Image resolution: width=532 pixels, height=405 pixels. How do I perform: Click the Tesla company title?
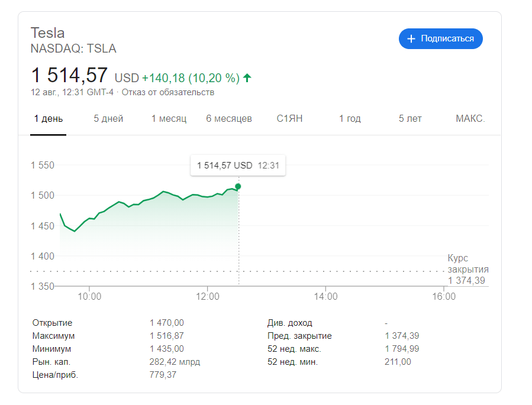[x=47, y=33]
